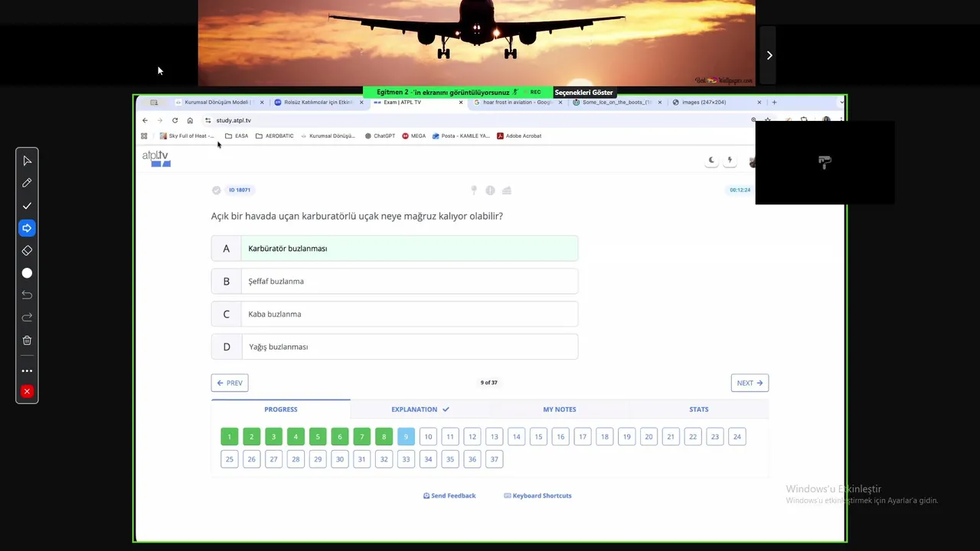This screenshot has width=980, height=551.
Task: Pin the question with the pin icon
Action: pos(474,190)
